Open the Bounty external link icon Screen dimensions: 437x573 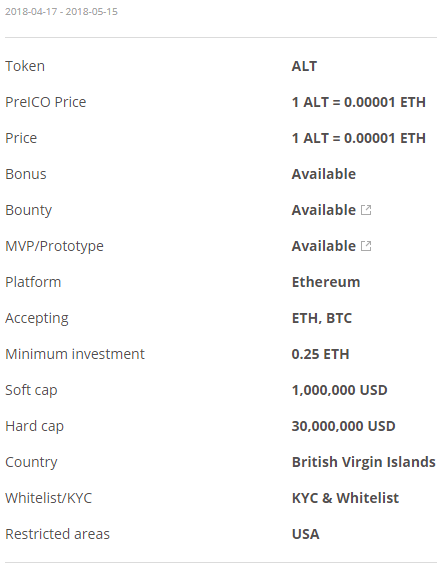[x=366, y=210]
